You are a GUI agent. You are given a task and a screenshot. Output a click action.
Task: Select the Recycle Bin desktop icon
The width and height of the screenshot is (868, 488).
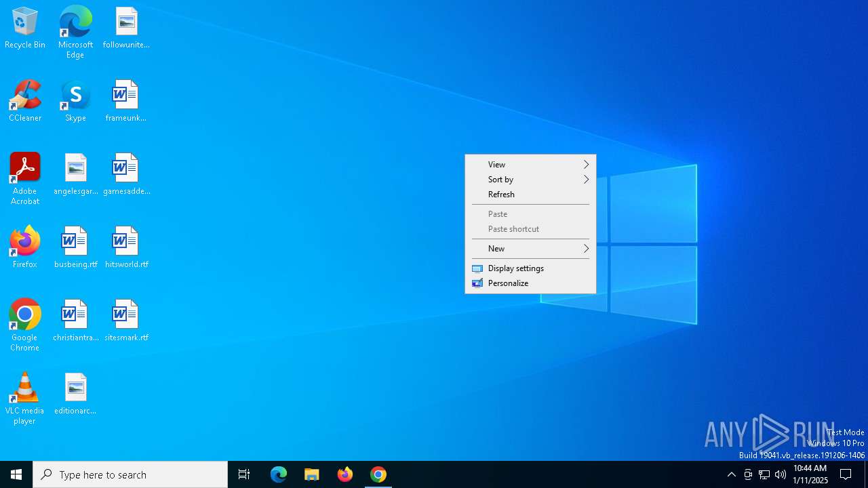tap(25, 28)
